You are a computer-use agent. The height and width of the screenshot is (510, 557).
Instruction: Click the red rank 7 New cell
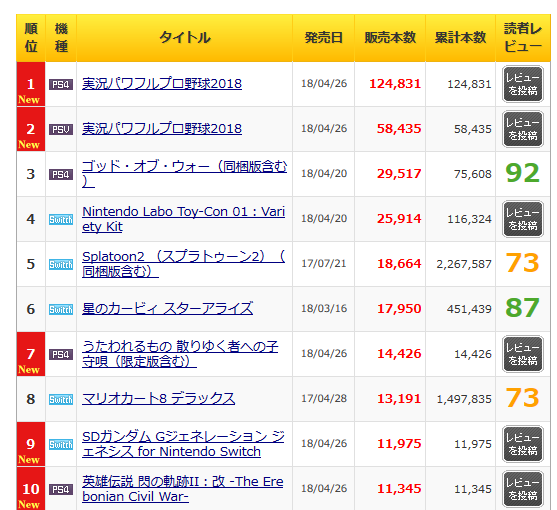pyautogui.click(x=31, y=354)
